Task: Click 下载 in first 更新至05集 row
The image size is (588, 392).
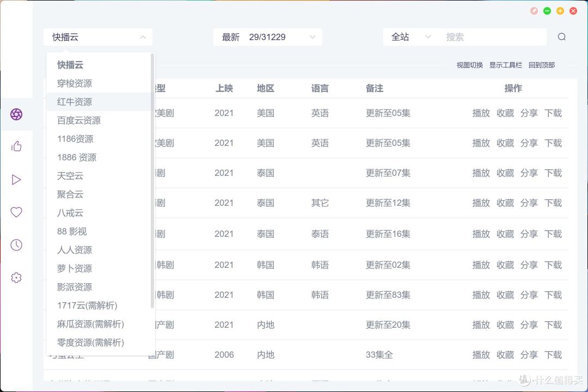Action: click(553, 113)
